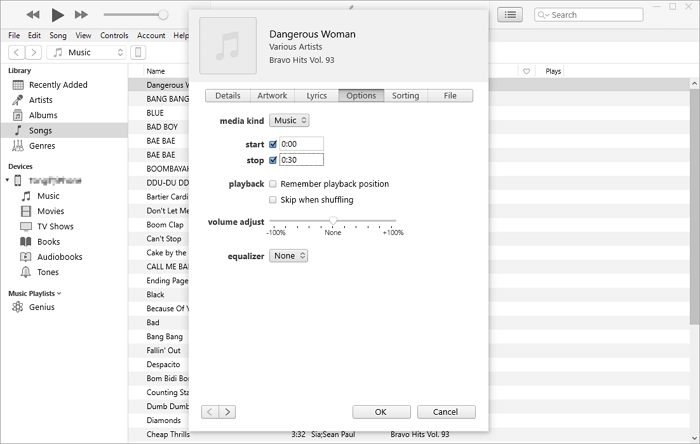
Task: Switch to the Artwork tab
Action: point(272,95)
